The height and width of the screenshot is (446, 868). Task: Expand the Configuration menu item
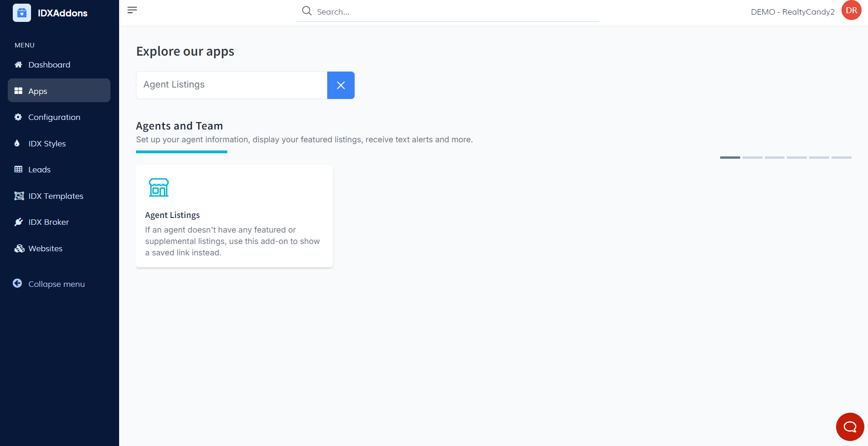coord(54,117)
